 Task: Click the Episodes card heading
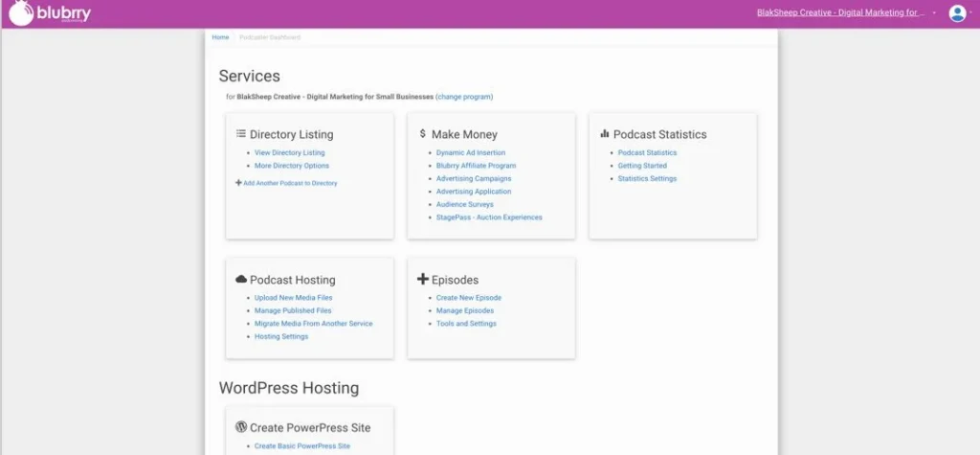[455, 280]
